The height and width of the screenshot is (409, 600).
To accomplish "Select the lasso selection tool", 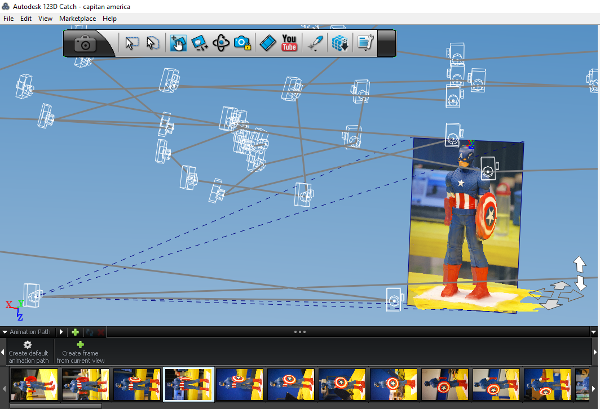I will point(152,43).
